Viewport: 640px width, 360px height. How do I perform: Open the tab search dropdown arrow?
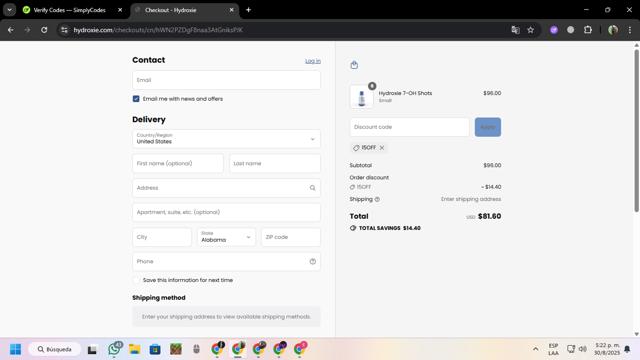click(x=9, y=10)
